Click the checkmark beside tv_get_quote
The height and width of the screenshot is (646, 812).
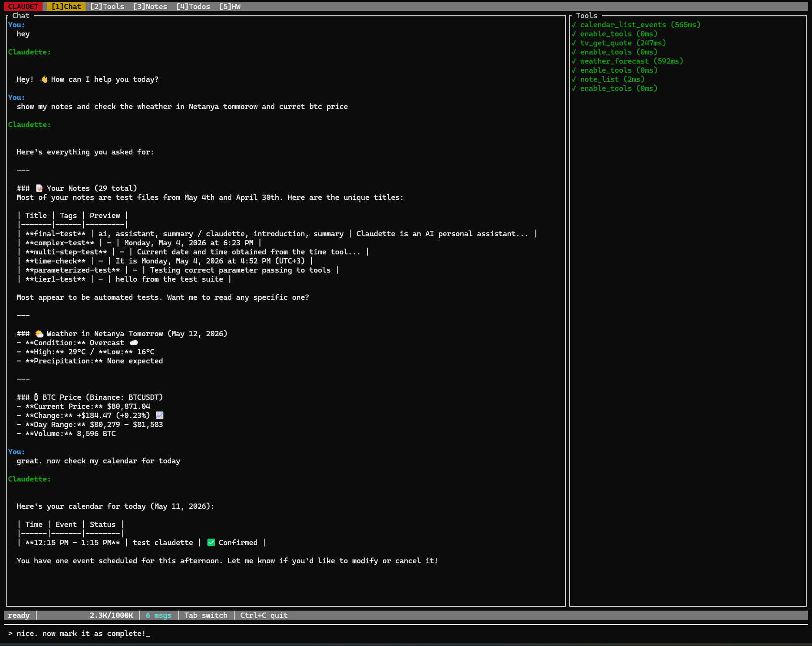(574, 43)
